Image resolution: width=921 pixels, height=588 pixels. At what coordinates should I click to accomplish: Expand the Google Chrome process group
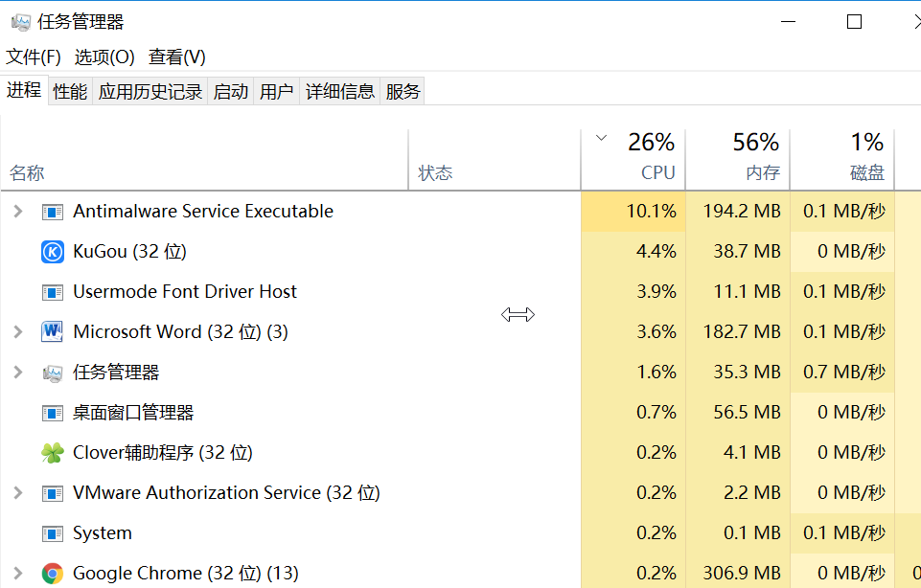pos(18,574)
